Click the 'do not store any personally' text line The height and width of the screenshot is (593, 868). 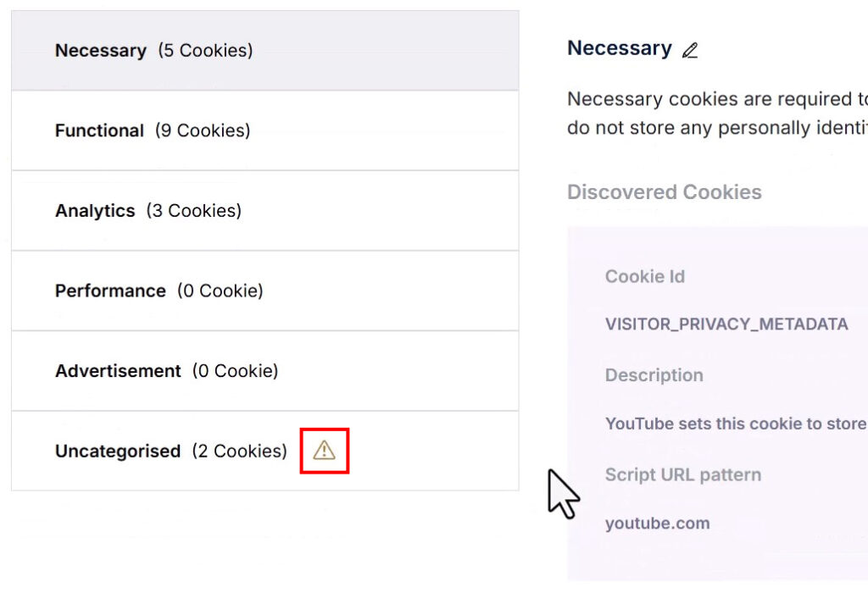(716, 128)
